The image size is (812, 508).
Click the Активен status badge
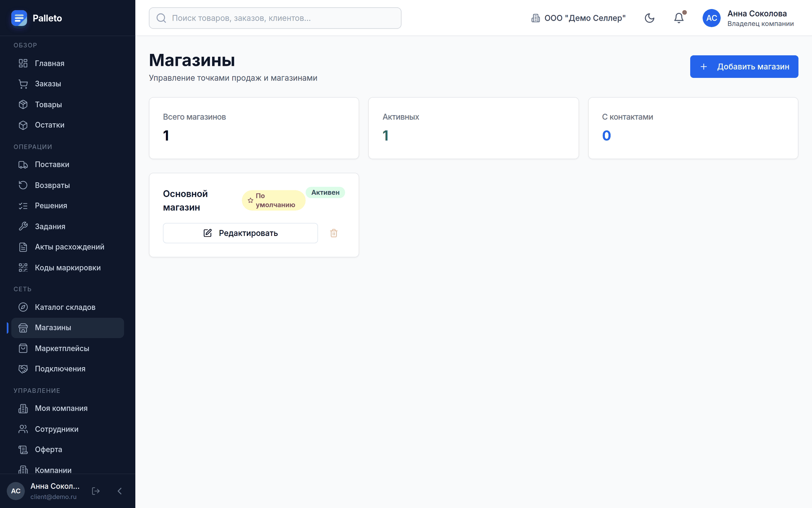pyautogui.click(x=325, y=192)
